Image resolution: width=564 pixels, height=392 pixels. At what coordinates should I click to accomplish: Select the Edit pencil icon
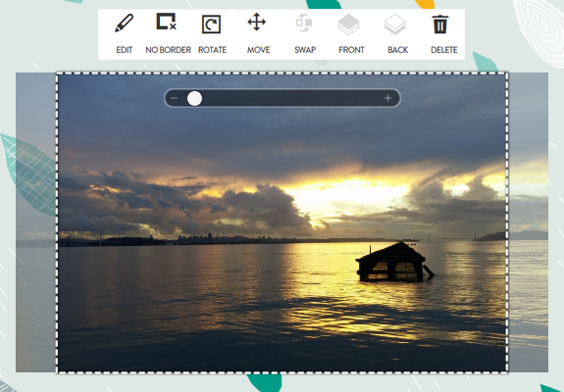(x=125, y=23)
